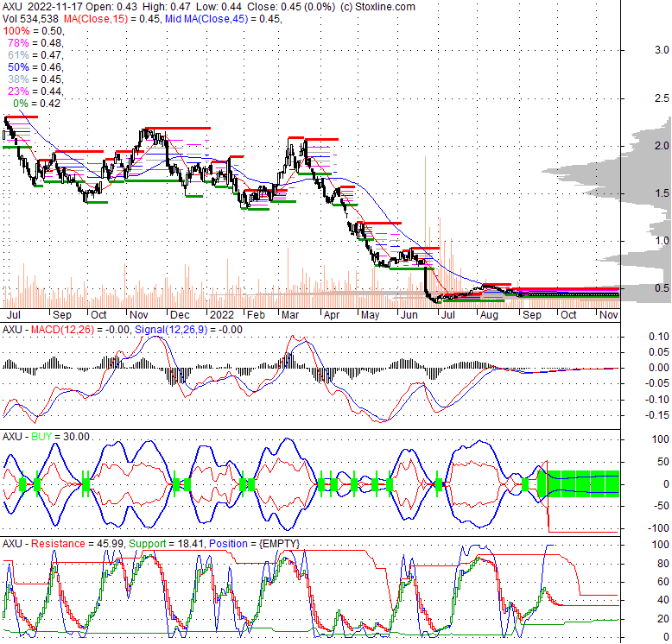Click the 'Position = {EMPTY}' label
Image resolution: width=672 pixels, height=644 pixels.
[254, 544]
